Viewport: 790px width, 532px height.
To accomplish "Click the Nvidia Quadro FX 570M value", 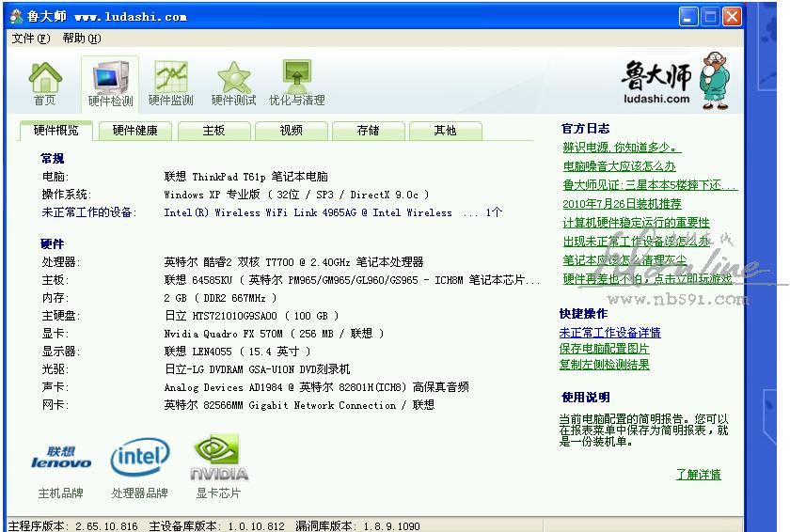I will tap(274, 334).
